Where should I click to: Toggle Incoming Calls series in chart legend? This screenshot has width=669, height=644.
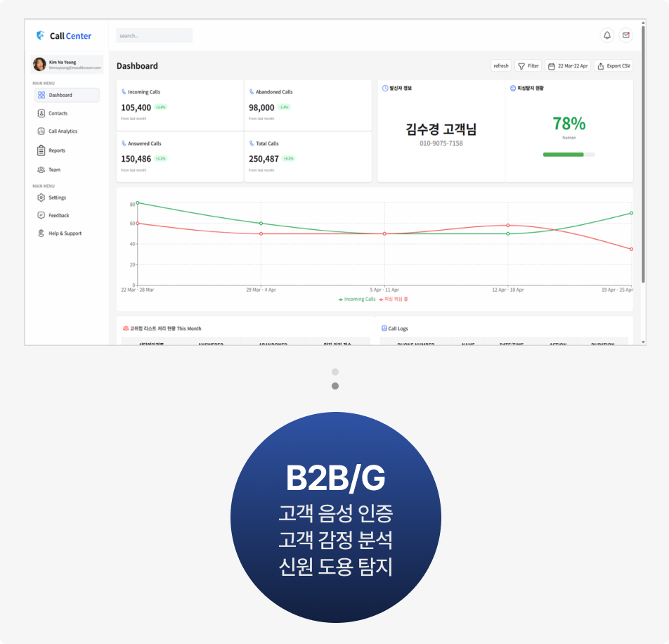357,299
